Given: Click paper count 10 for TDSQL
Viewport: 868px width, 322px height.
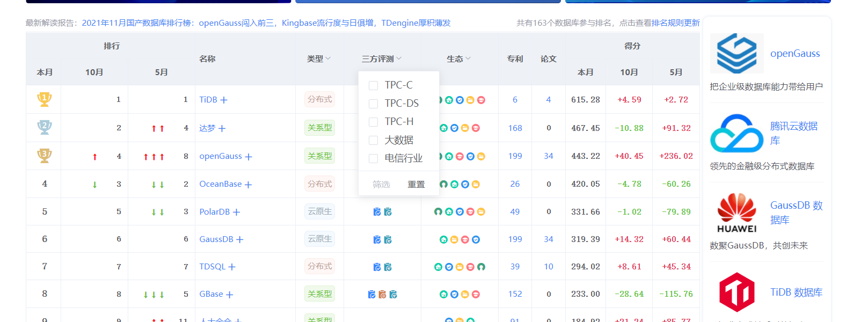Looking at the screenshot, I should click(x=549, y=267).
